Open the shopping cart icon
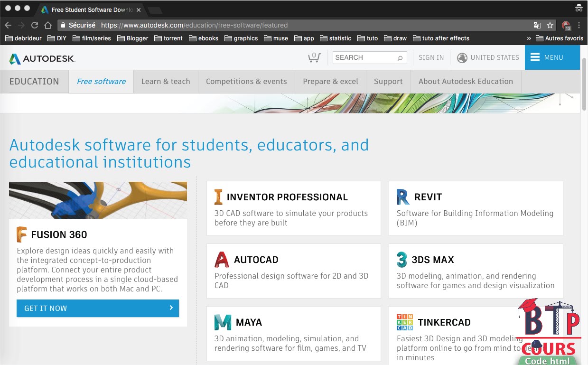588x365 pixels. click(x=314, y=57)
